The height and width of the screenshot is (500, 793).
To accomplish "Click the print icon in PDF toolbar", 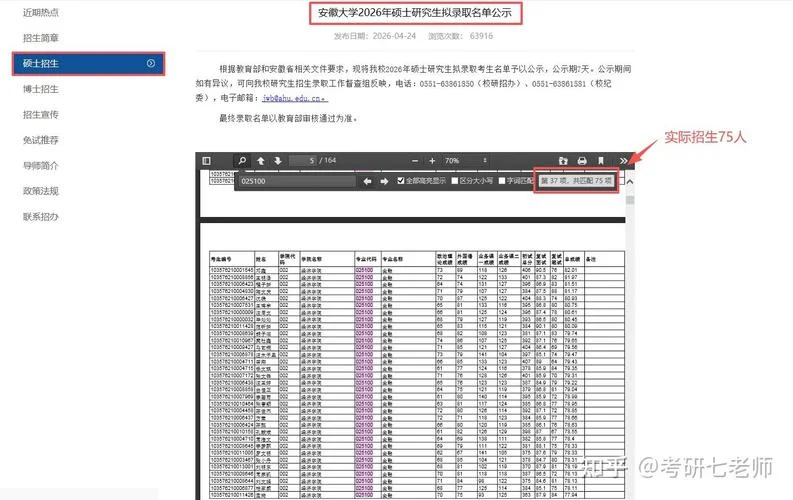I will click(582, 161).
